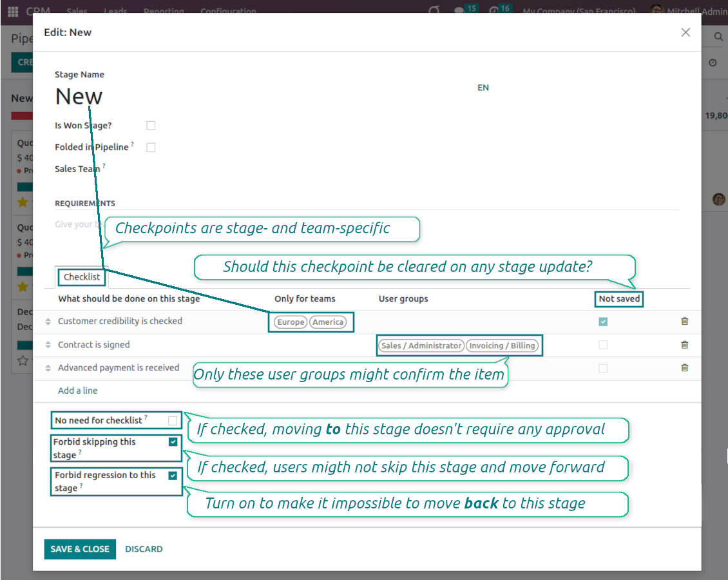Open the Sales menu in navbar
Screen dimensions: 728x580
click(x=77, y=11)
